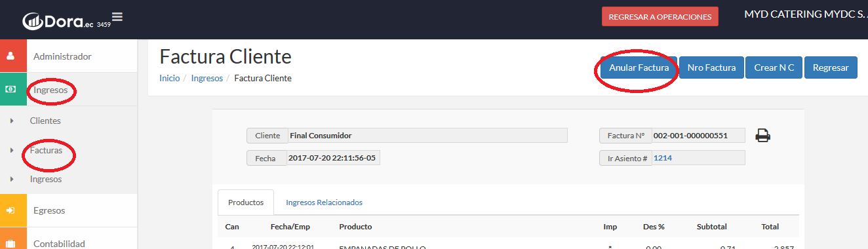Open the Ingresos sidebar section
868x249 pixels.
50,90
